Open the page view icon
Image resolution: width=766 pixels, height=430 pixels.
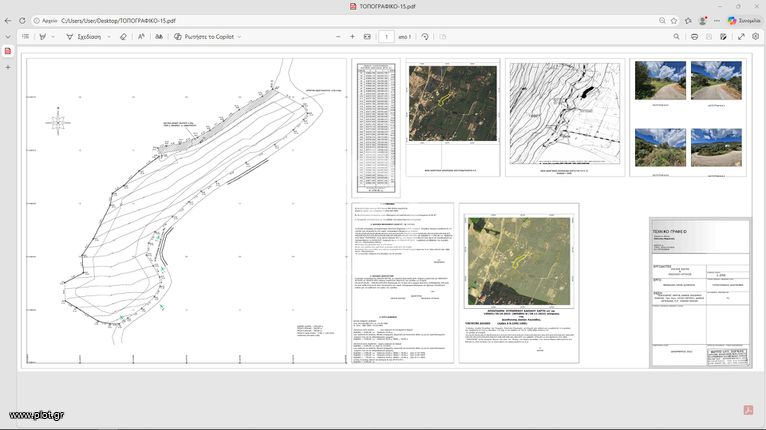(x=443, y=37)
